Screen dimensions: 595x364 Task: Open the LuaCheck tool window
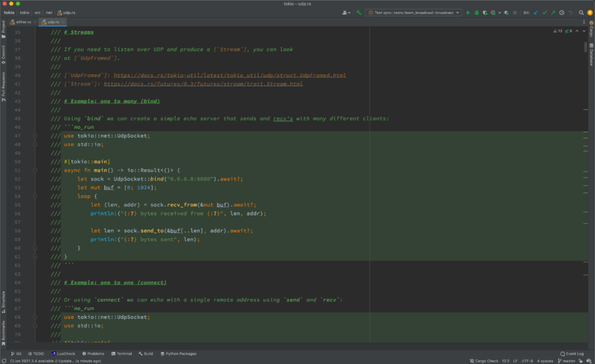(x=63, y=354)
